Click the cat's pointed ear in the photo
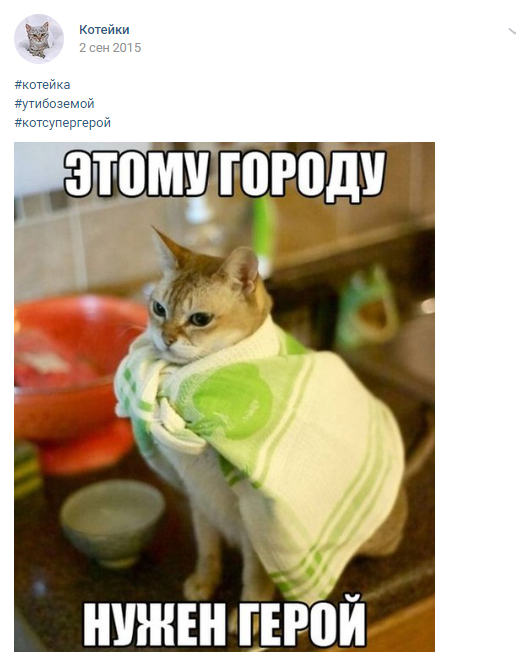The image size is (516, 669). click(x=169, y=250)
